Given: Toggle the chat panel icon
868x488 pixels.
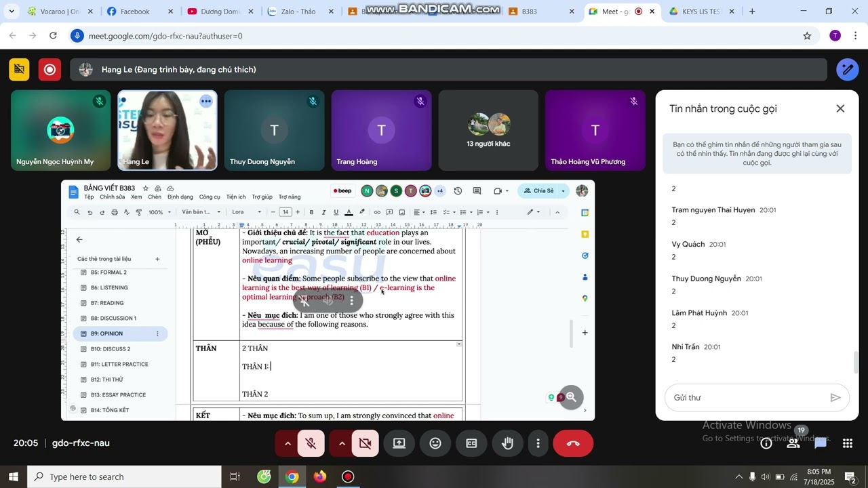Looking at the screenshot, I should 821,443.
